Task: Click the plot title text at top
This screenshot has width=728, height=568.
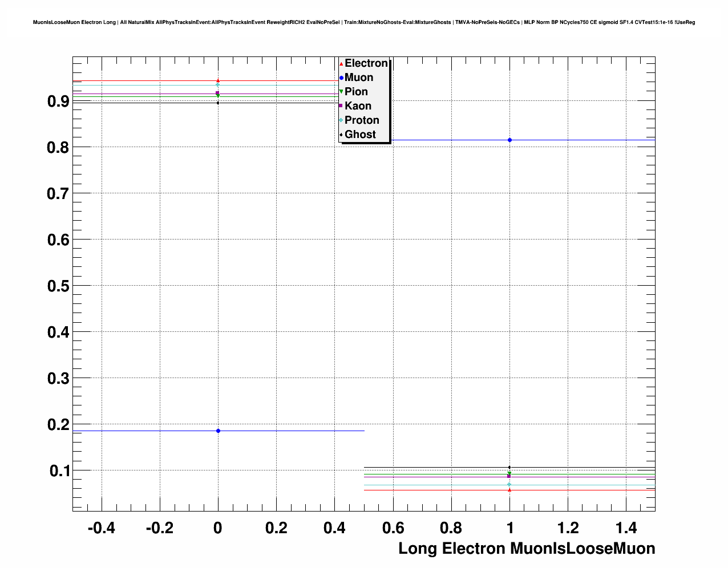Action: [x=364, y=22]
